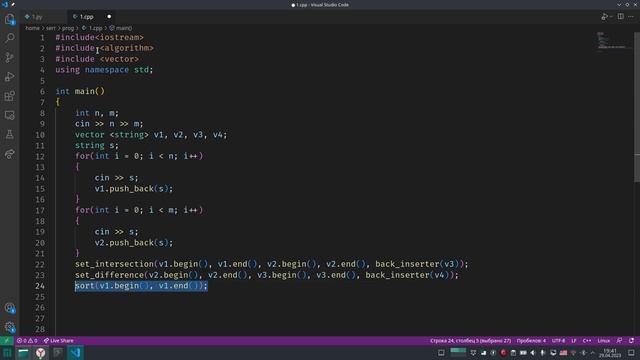The height and width of the screenshot is (360, 640).
Task: Click the 'set_intersection' function call
Action: click(114, 264)
